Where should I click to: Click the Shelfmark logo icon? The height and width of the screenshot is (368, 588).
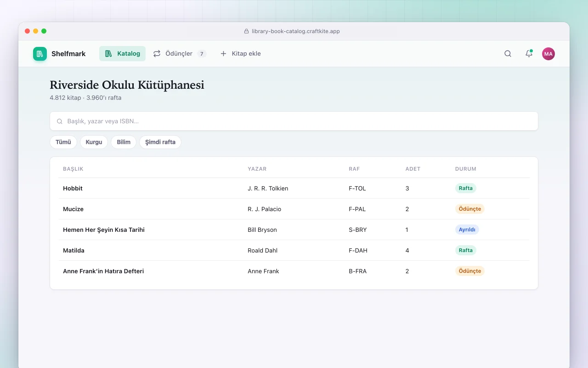[40, 54]
